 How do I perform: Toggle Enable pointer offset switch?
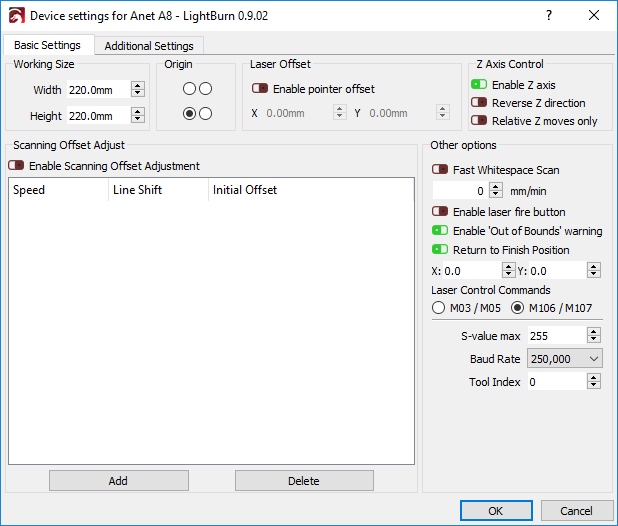click(x=260, y=89)
